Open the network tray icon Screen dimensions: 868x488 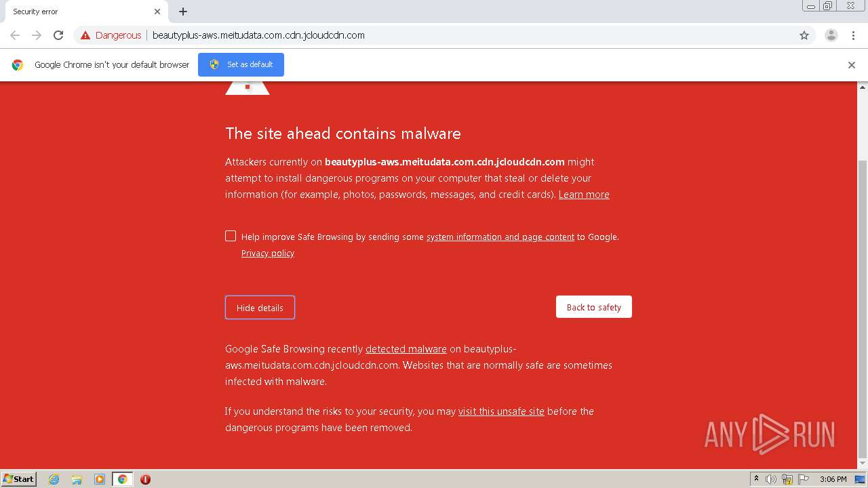[x=787, y=479]
